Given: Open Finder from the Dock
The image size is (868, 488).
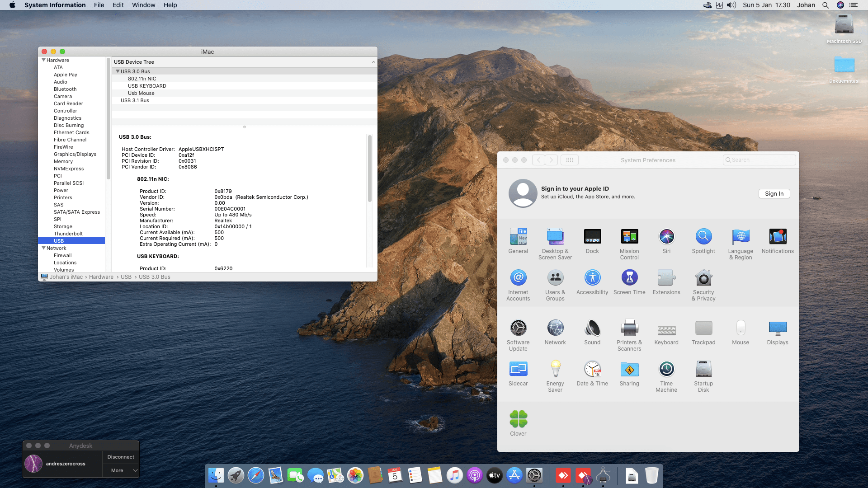Looking at the screenshot, I should 216,475.
